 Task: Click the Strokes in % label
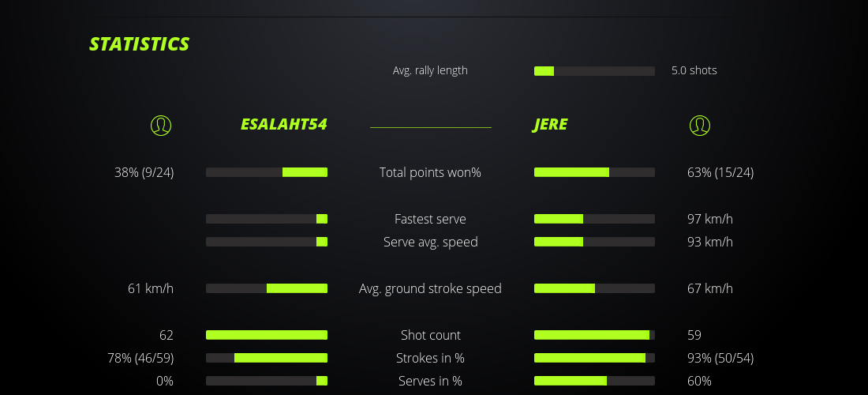coord(430,358)
